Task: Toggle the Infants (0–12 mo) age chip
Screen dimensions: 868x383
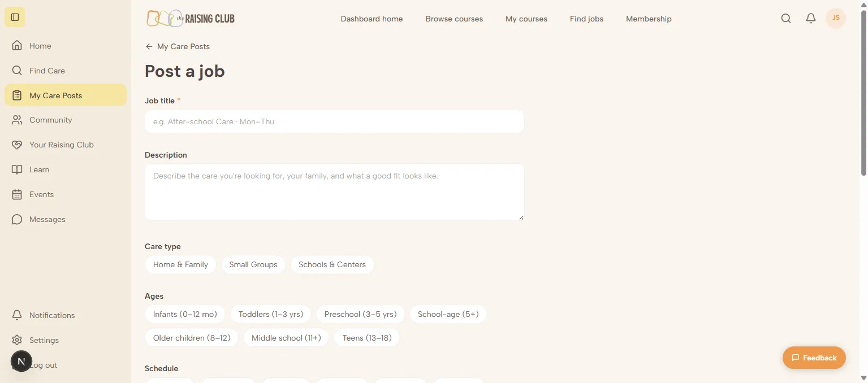Action: coord(185,314)
